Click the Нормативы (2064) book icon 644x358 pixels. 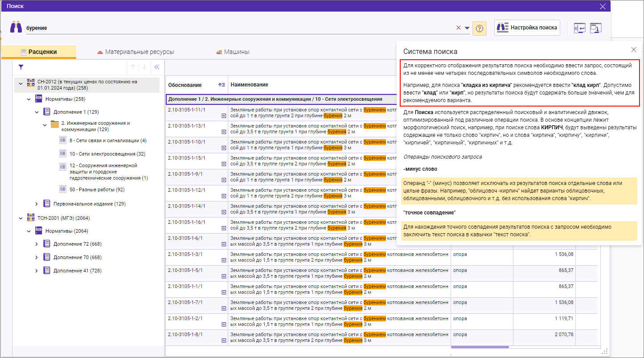point(39,231)
